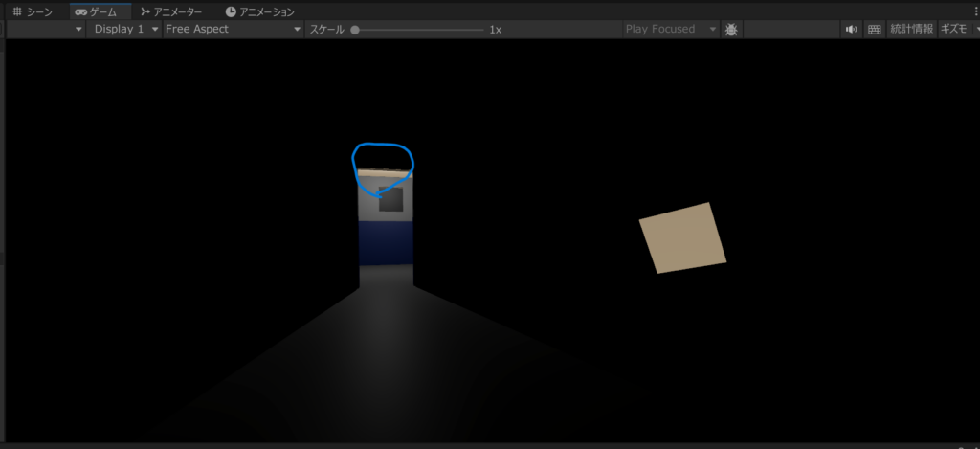Toggle the 統計情報 (Stats) overlay
The width and height of the screenshot is (980, 449).
[x=910, y=30]
